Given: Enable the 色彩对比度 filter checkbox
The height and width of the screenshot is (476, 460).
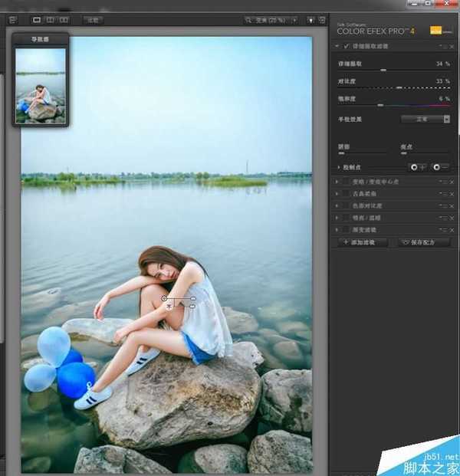Looking at the screenshot, I should pos(346,206).
